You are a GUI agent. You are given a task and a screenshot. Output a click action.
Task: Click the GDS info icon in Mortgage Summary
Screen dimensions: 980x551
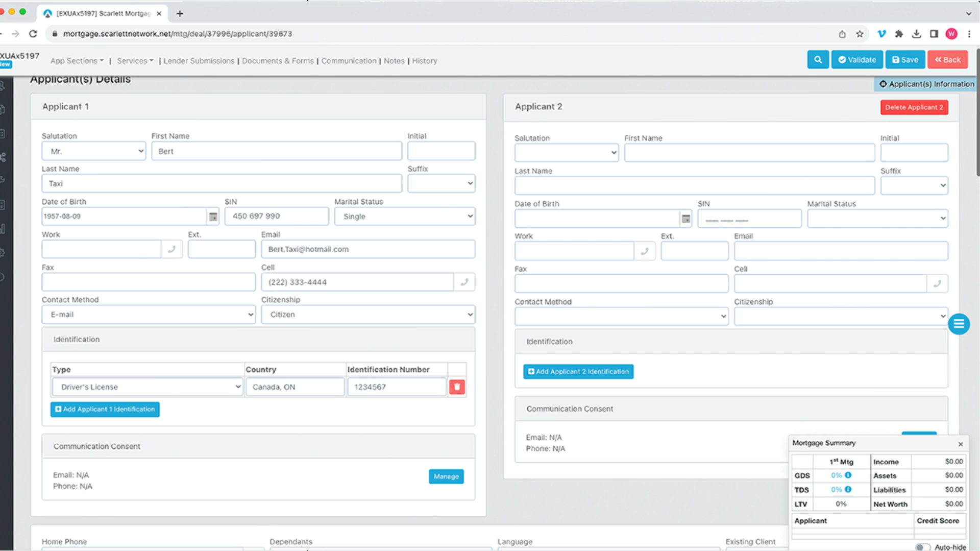tap(848, 475)
